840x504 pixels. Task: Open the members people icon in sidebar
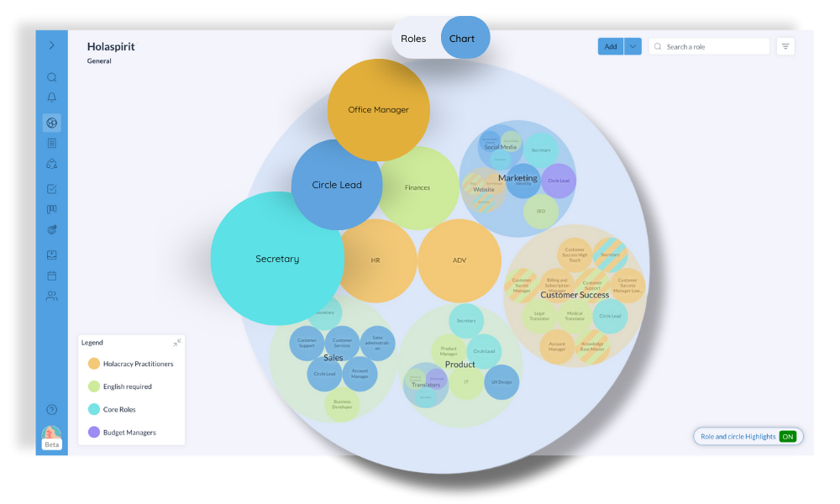point(51,296)
